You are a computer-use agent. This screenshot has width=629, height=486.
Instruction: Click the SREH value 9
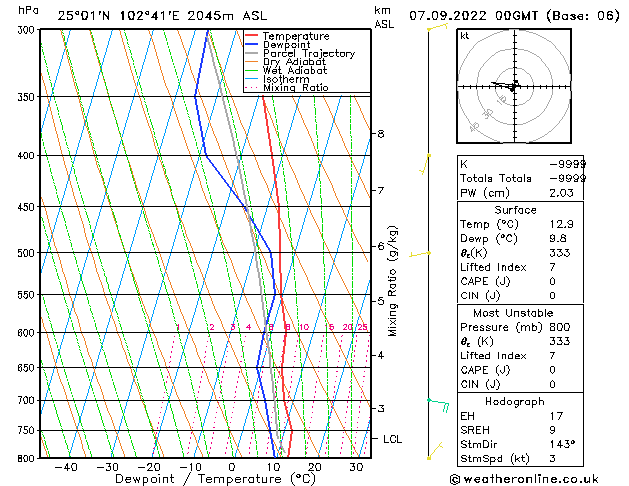(x=553, y=430)
